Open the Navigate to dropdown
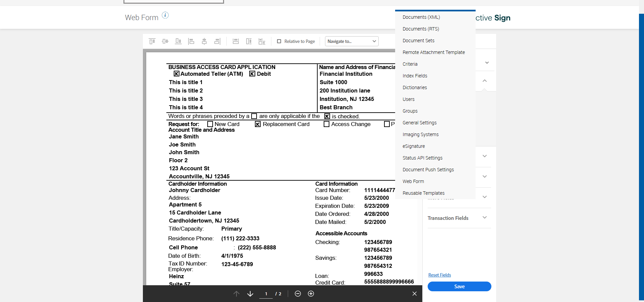 click(352, 41)
